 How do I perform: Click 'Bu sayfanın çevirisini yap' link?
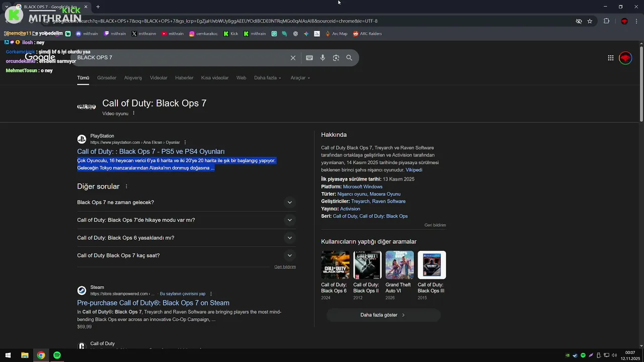183,294
